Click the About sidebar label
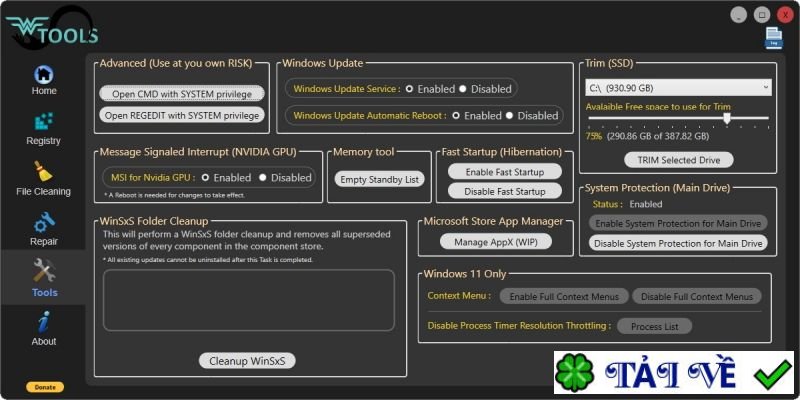Screen dimensions: 800x400 44,341
